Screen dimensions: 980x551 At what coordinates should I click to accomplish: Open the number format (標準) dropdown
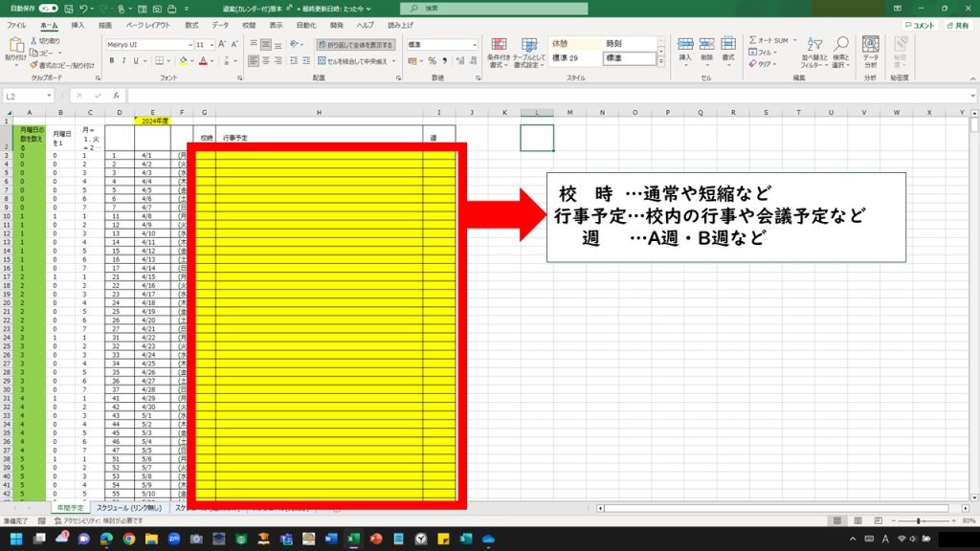pos(475,45)
